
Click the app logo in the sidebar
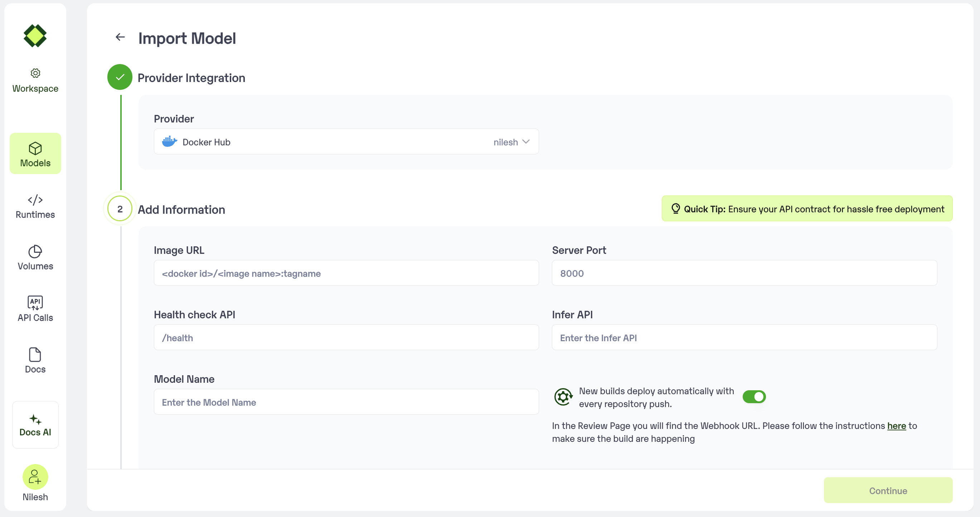pyautogui.click(x=35, y=36)
